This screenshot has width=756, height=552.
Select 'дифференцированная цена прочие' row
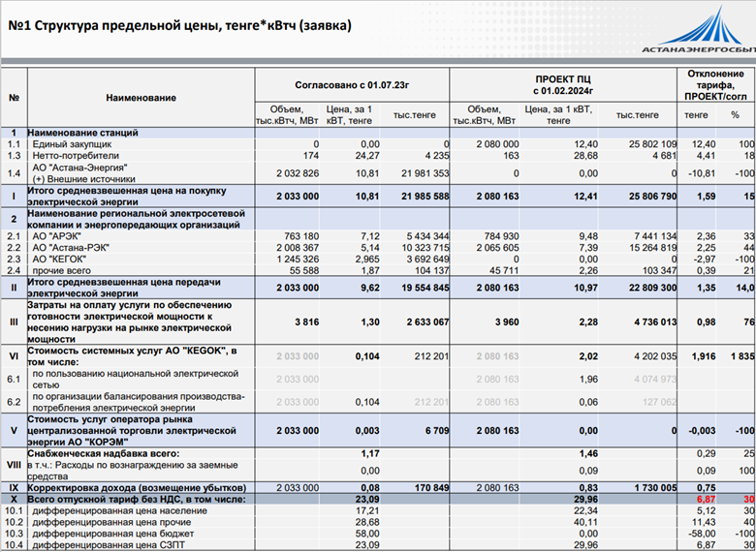coord(378,522)
